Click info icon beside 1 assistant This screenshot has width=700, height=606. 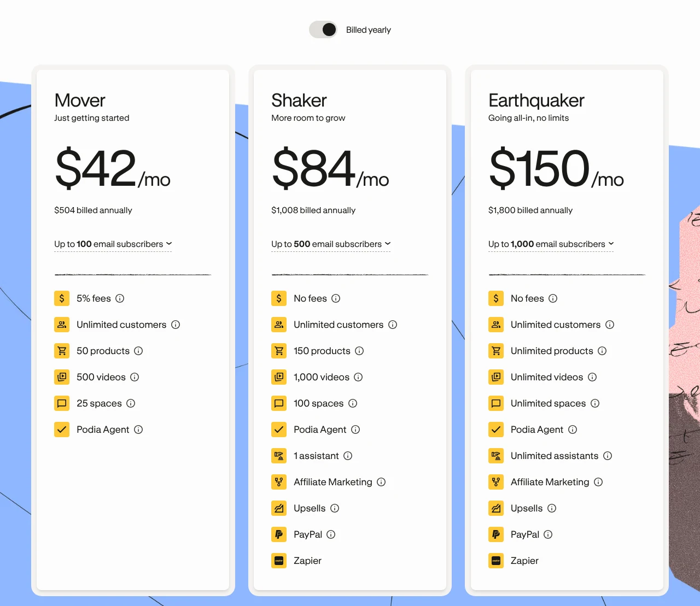pos(348,456)
